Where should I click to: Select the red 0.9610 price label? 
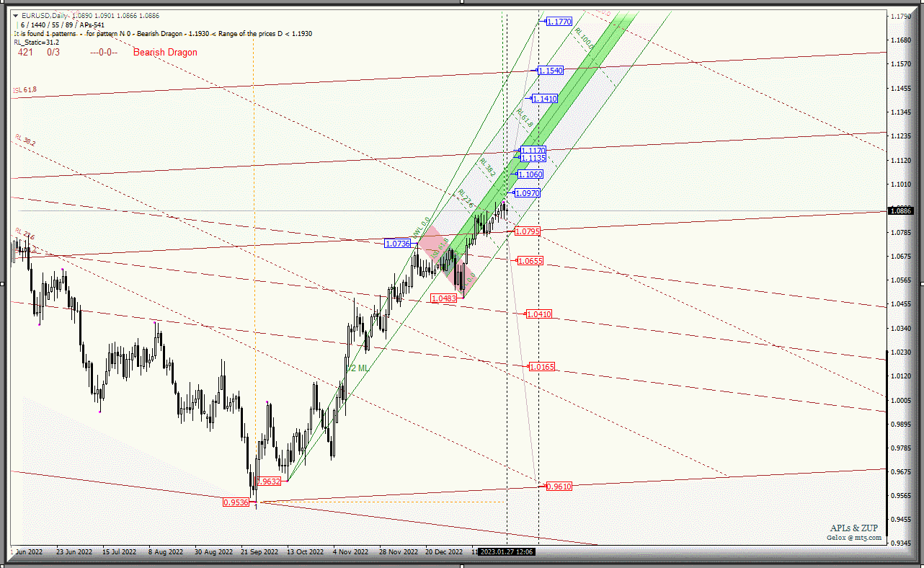[559, 487]
